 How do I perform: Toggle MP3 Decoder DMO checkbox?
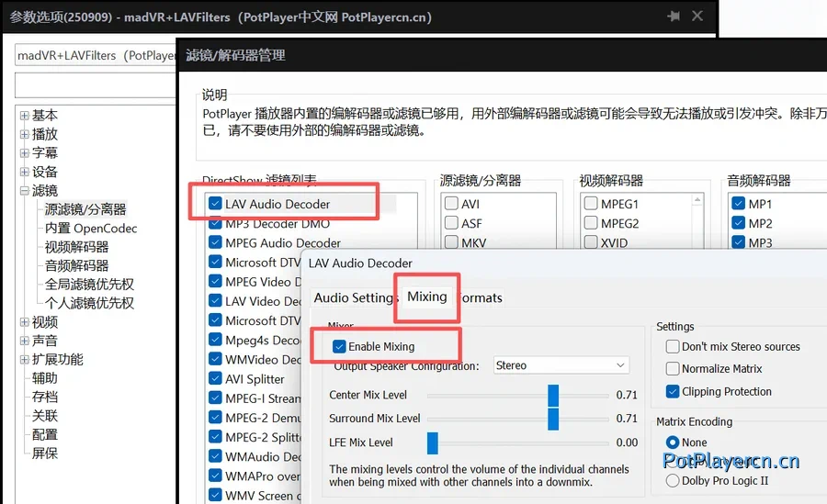(x=215, y=223)
